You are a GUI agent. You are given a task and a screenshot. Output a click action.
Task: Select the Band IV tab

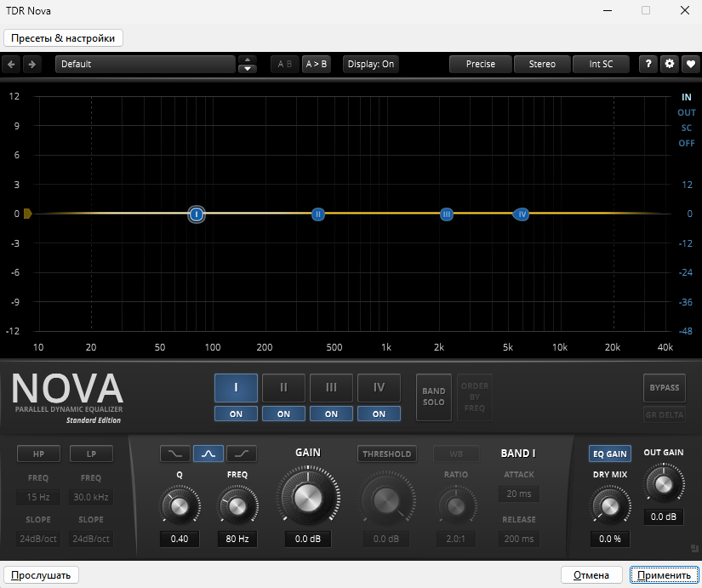(x=379, y=388)
